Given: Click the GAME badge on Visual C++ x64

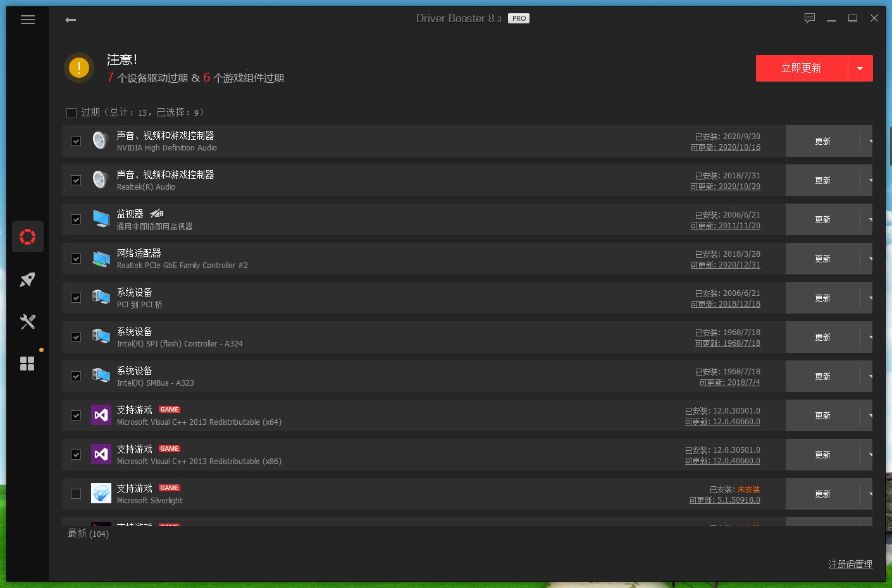Looking at the screenshot, I should (x=170, y=409).
